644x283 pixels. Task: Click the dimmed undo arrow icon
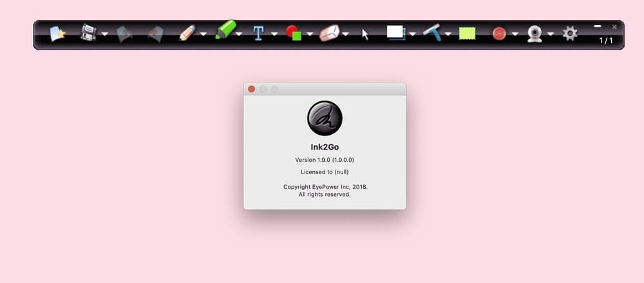pyautogui.click(x=124, y=34)
